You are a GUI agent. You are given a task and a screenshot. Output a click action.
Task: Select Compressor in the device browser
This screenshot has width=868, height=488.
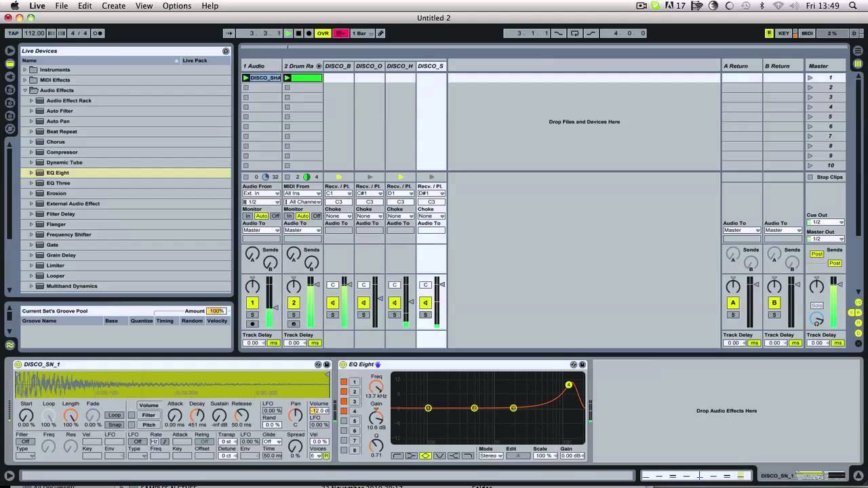click(62, 152)
